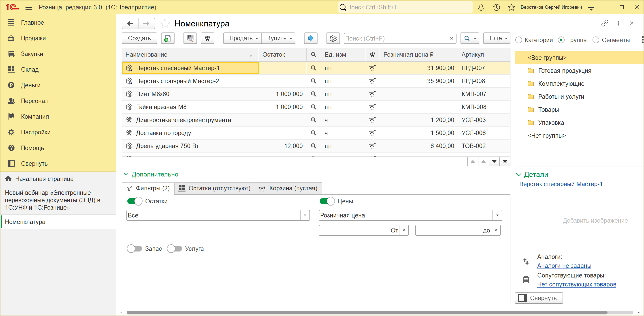Click magnifier in Винт М8х60 row
This screenshot has height=316, width=644.
coord(313,94)
